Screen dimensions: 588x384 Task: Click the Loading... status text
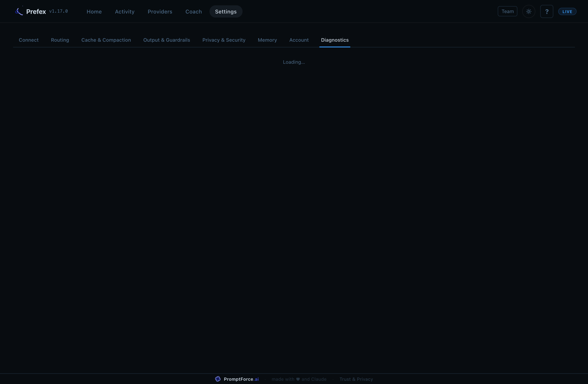click(294, 62)
